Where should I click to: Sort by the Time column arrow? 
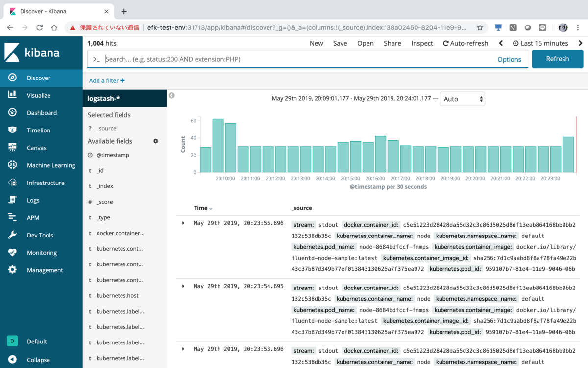[x=211, y=209]
